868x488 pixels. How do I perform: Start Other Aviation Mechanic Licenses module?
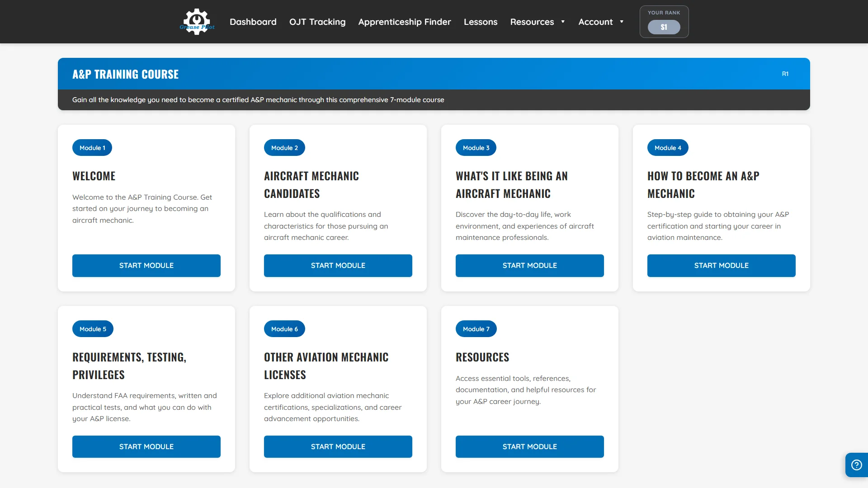pyautogui.click(x=338, y=447)
